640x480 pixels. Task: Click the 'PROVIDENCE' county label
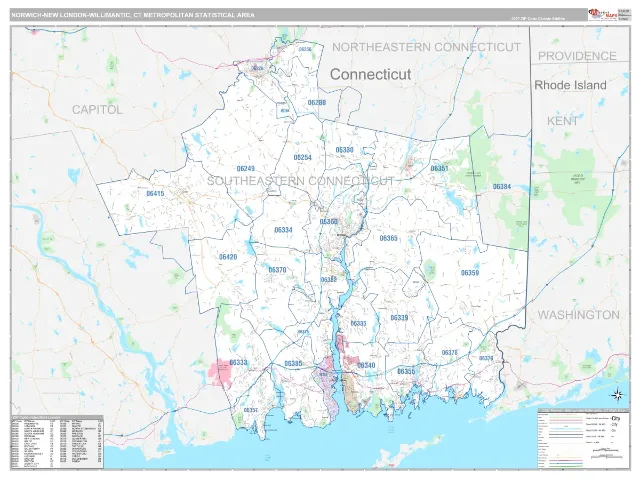(577, 56)
